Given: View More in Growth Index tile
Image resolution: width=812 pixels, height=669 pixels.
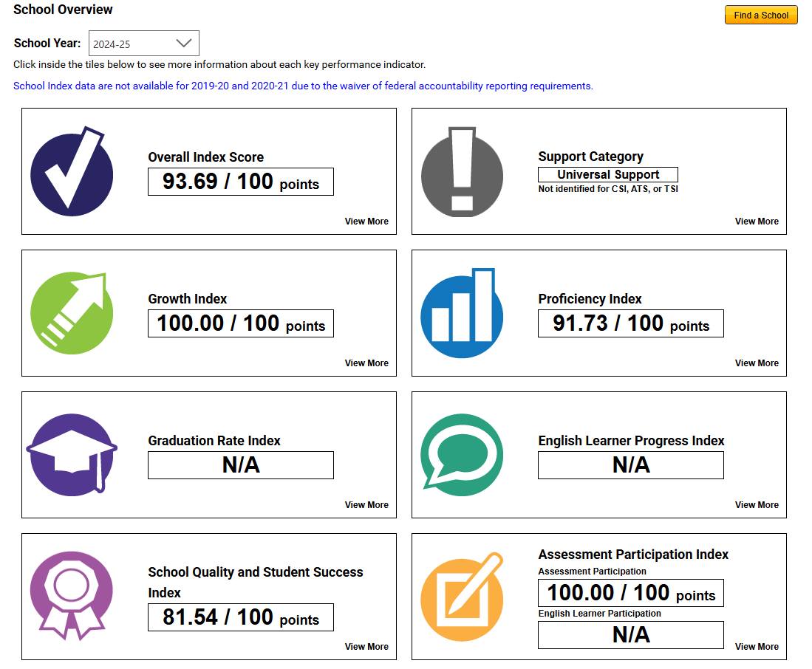Looking at the screenshot, I should tap(366, 363).
